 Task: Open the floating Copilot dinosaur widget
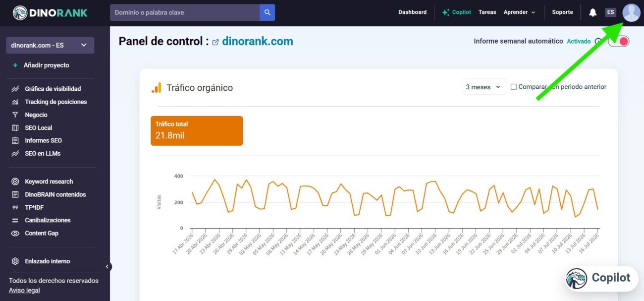click(x=601, y=278)
